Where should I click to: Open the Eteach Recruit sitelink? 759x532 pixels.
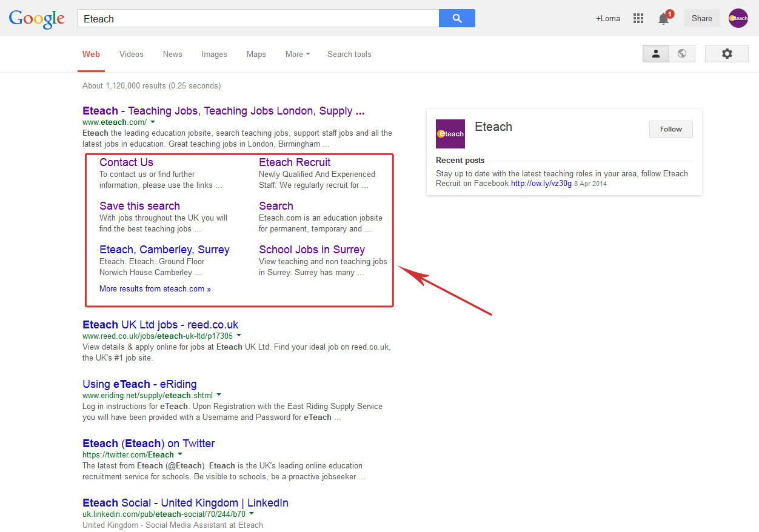(x=295, y=162)
